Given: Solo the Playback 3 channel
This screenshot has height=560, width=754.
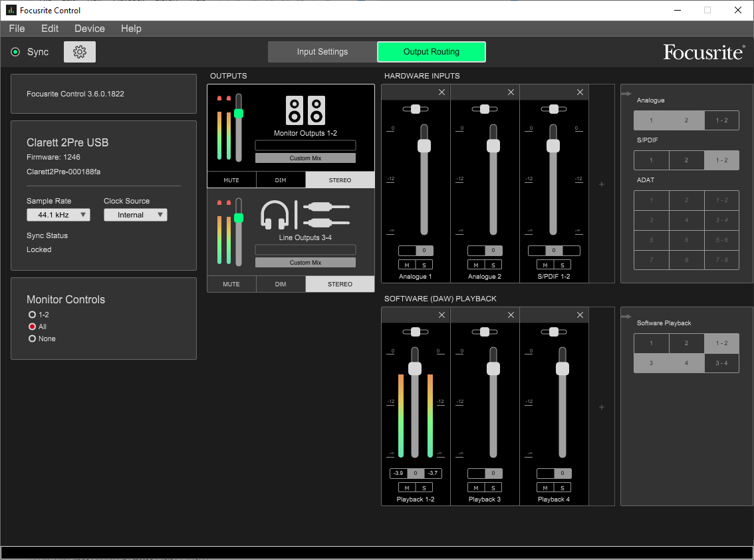Looking at the screenshot, I should 493,488.
